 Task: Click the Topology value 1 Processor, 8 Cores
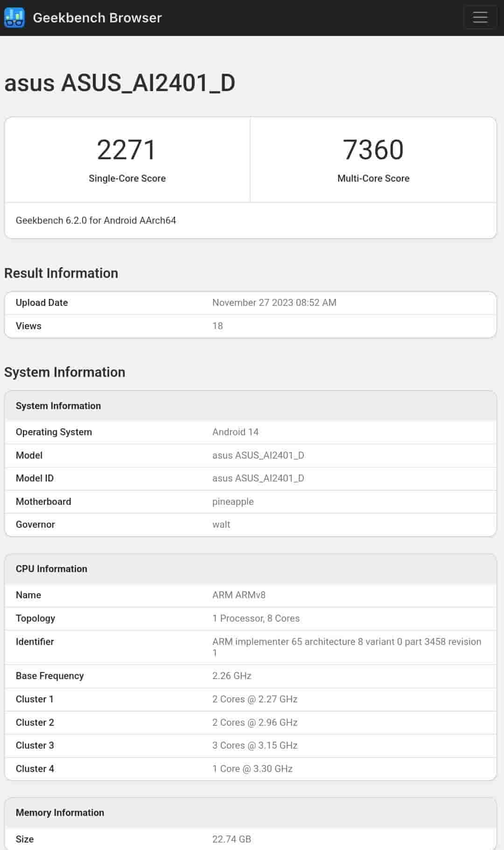tap(256, 618)
